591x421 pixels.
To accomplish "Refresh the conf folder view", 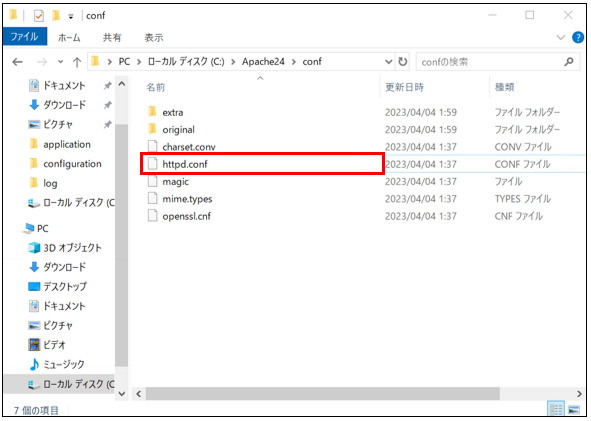I will tap(403, 61).
